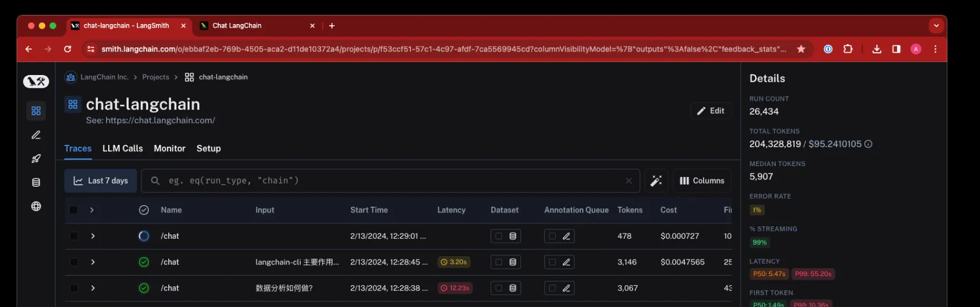Open the Chrome tab search dropdown arrow
This screenshot has width=980, height=307.
[x=936, y=26]
